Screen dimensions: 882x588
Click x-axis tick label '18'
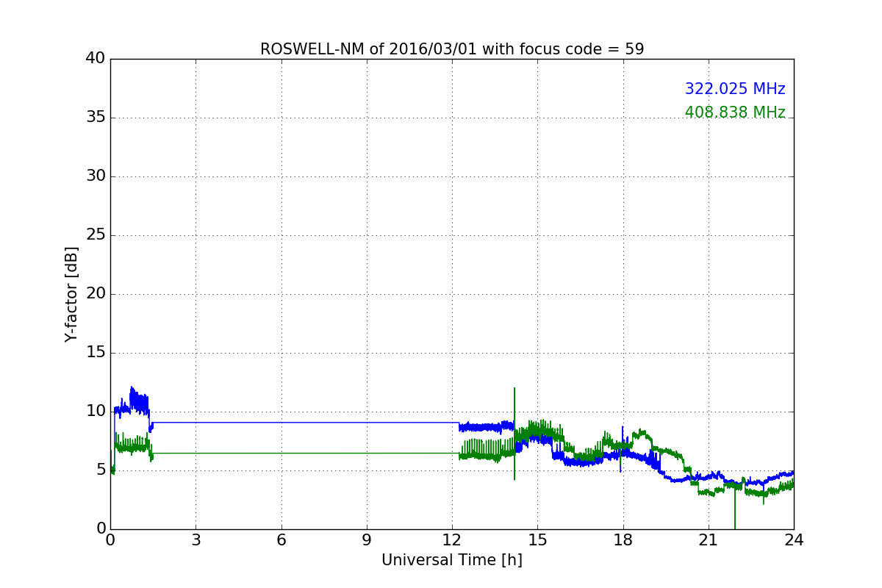[x=623, y=540]
